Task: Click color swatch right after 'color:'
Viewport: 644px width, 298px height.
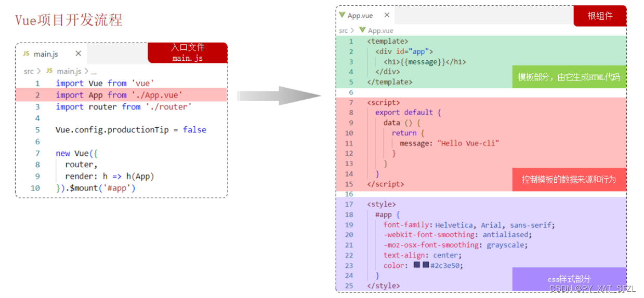Action: coord(417,265)
